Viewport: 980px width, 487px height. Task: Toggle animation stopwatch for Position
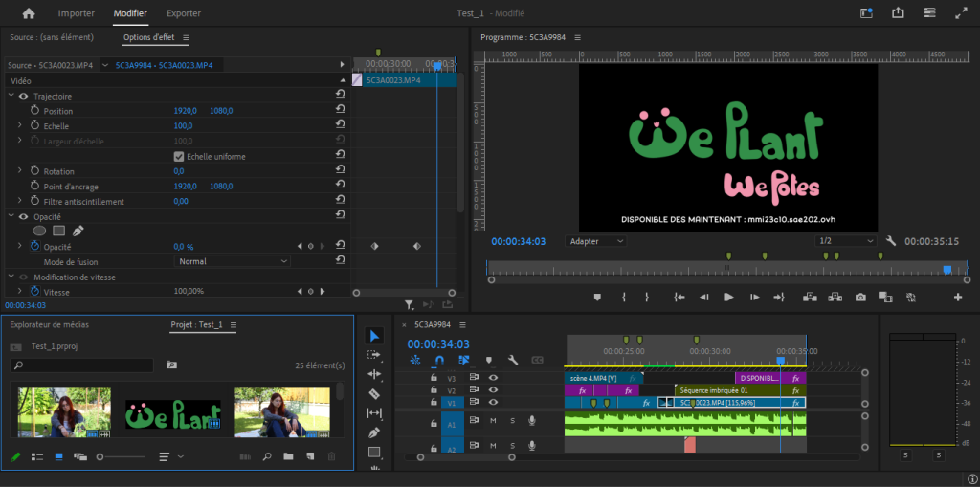(34, 111)
